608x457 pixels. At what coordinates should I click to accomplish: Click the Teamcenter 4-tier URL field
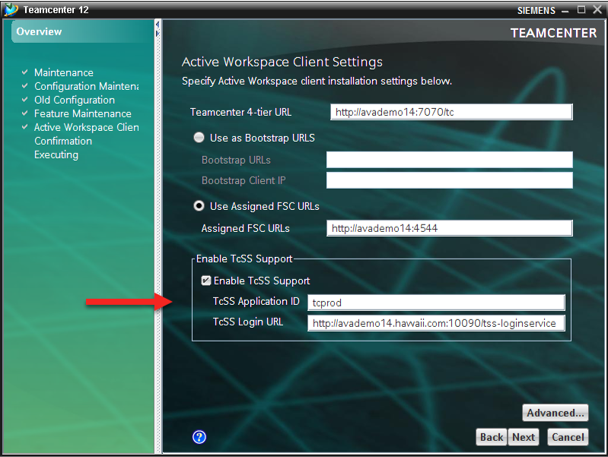click(451, 112)
